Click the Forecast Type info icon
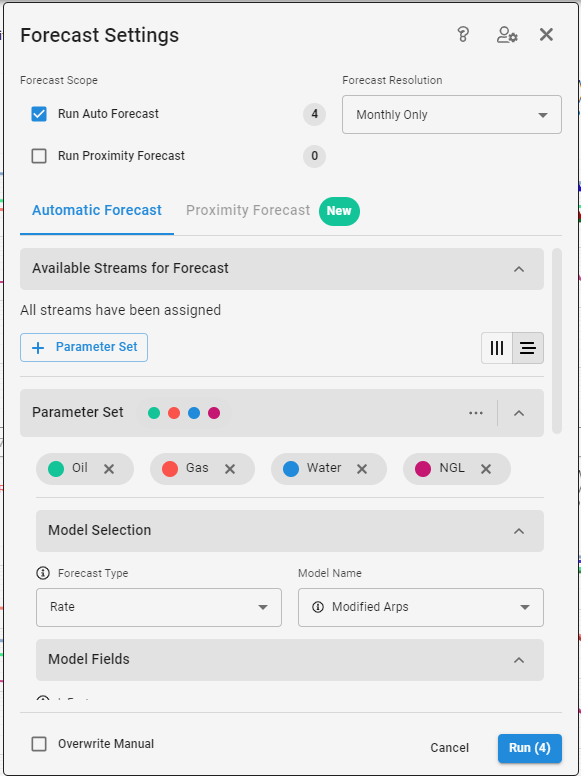This screenshot has height=776, width=581. point(43,573)
